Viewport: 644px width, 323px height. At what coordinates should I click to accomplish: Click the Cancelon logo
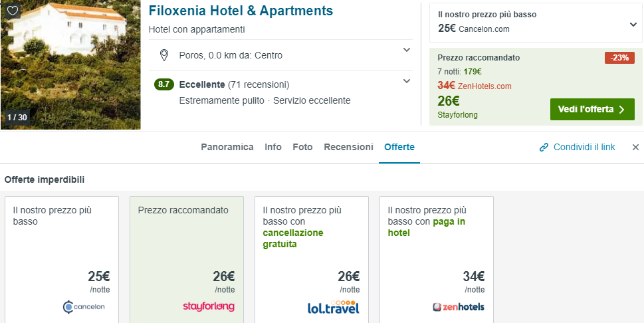pos(84,307)
